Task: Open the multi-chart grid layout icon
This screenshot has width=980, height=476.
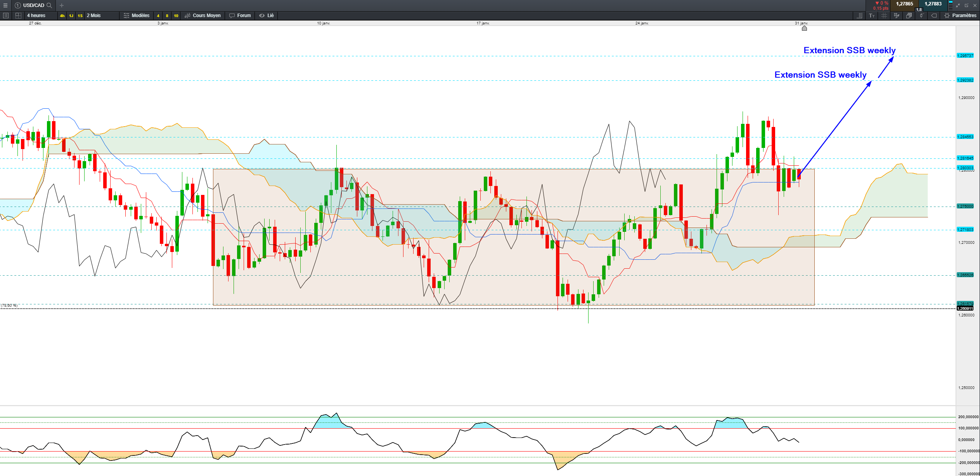Action: (18, 16)
